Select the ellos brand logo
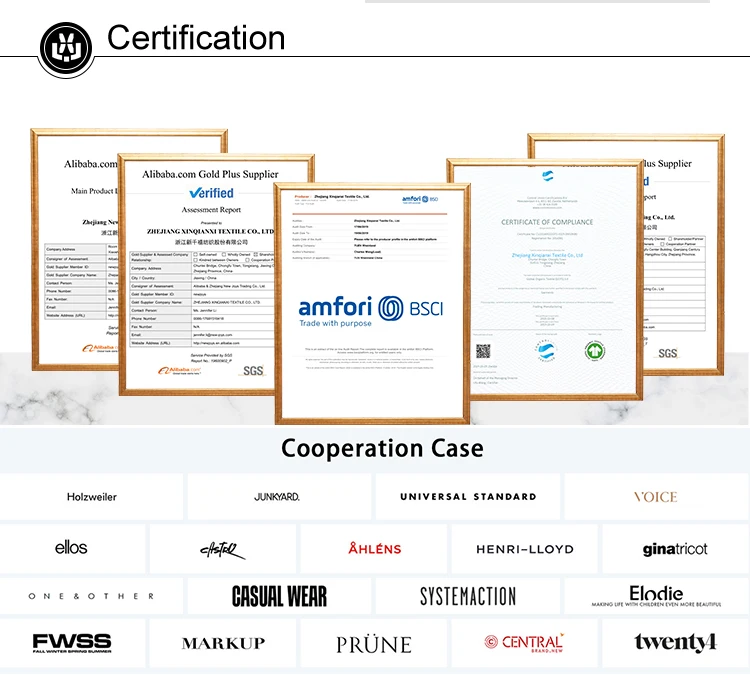 (x=71, y=548)
